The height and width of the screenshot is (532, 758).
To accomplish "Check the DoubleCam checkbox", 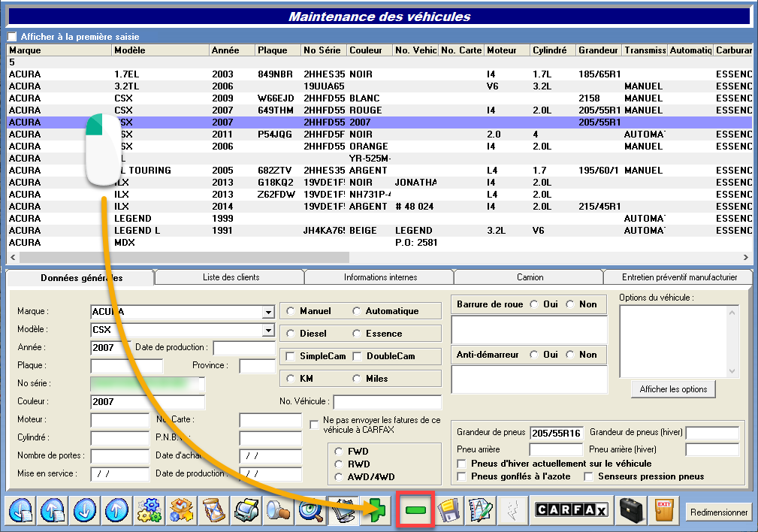I will pos(358,356).
